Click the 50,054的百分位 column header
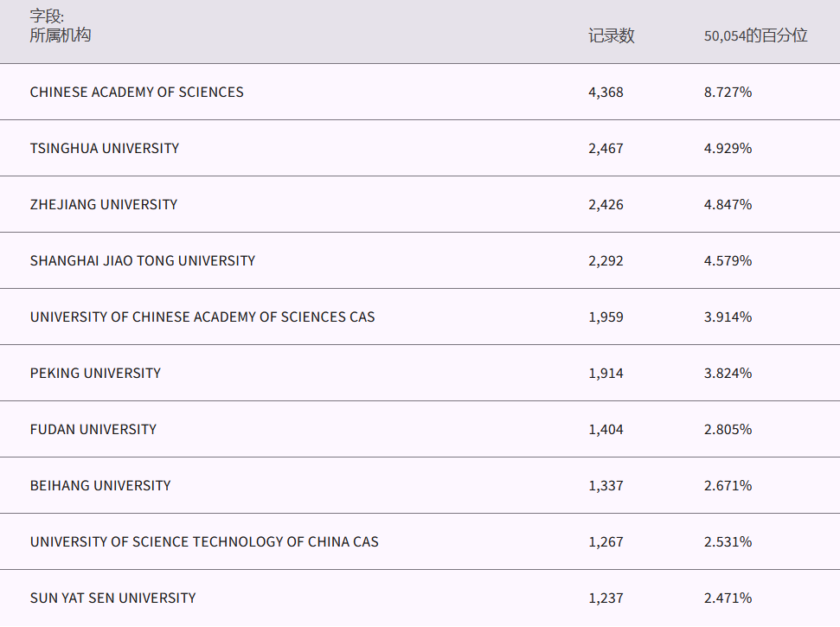Image resolution: width=840 pixels, height=627 pixels. pos(755,36)
